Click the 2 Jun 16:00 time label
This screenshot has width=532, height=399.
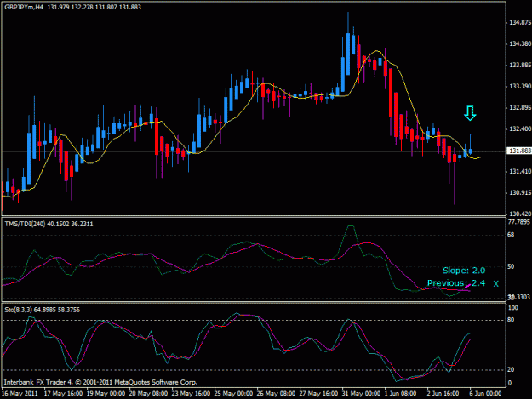click(x=443, y=394)
